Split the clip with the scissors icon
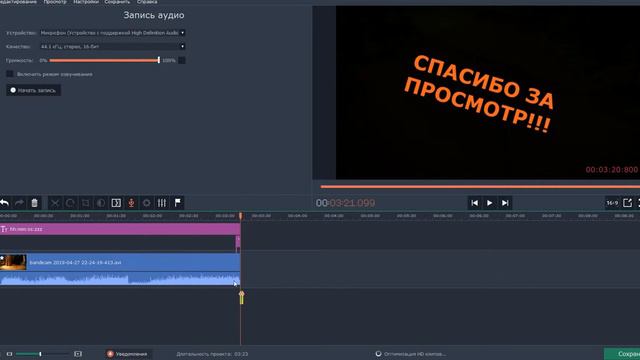Viewport: 640px width, 360px height. click(55, 203)
